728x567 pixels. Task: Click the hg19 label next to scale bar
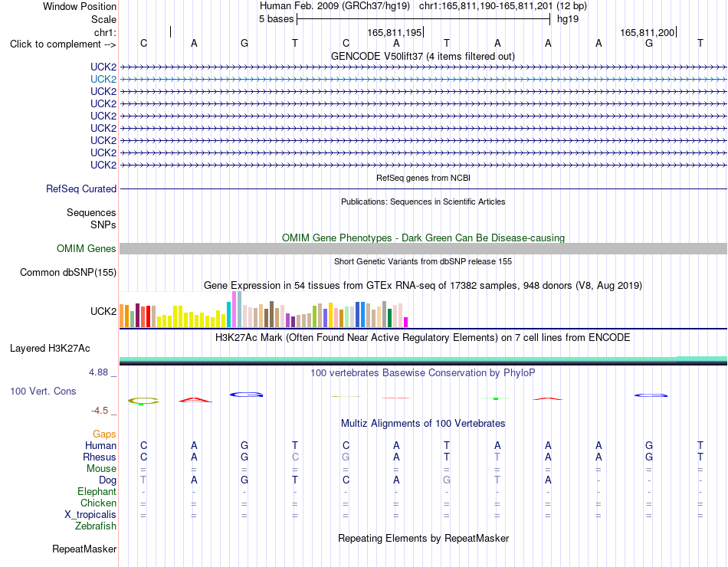[x=568, y=19]
